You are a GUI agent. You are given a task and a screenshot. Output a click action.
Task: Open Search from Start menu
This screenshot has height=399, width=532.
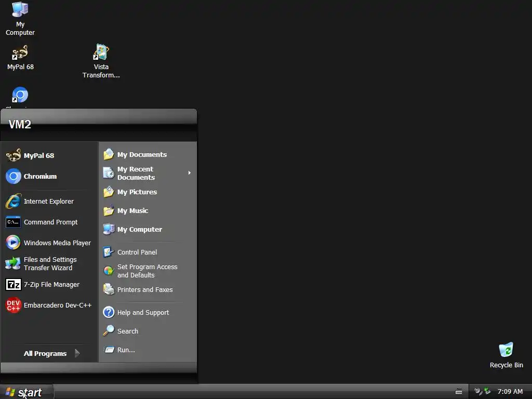pyautogui.click(x=148, y=331)
